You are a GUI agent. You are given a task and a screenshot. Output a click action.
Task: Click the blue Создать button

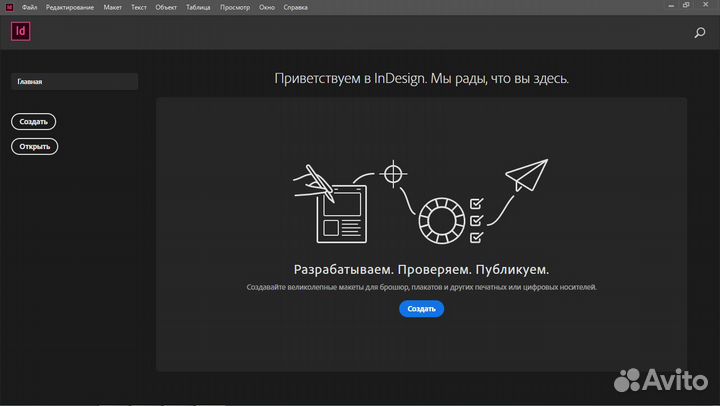422,309
